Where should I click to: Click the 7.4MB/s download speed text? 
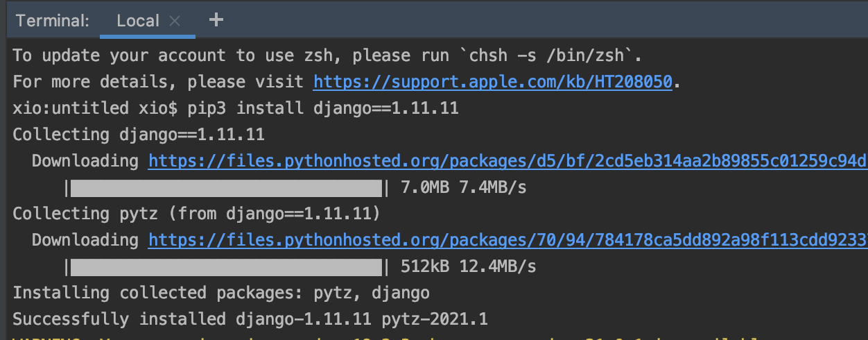tap(498, 187)
